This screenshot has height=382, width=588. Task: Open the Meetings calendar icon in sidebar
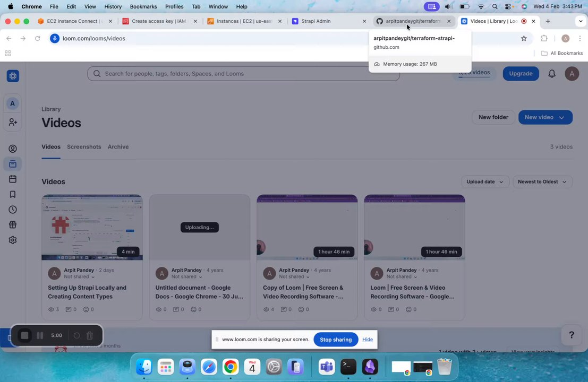13,179
